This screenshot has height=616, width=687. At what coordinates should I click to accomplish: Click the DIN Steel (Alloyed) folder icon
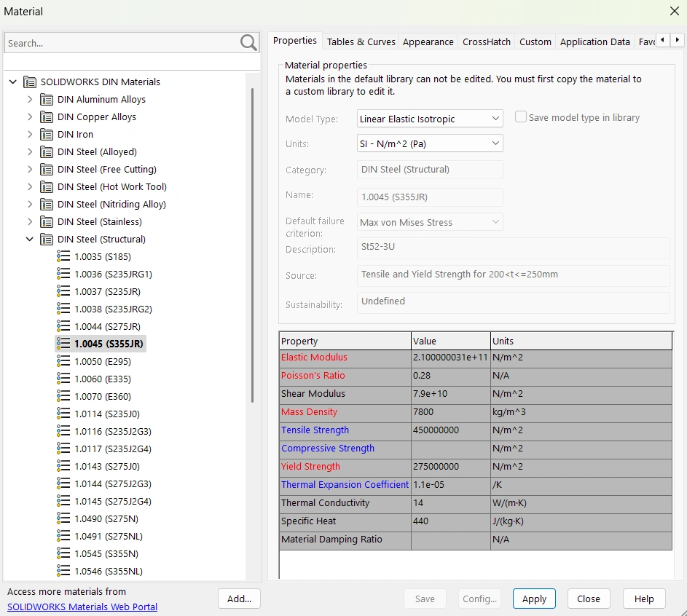47,152
